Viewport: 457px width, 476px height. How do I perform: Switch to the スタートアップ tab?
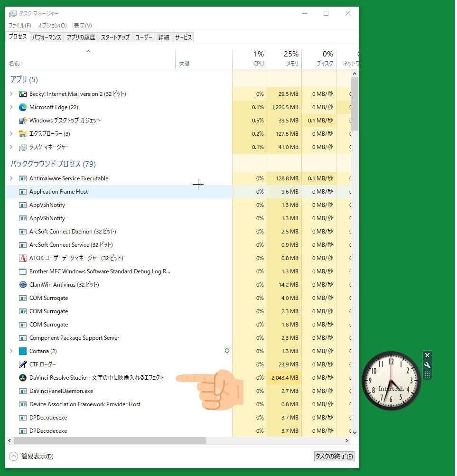(x=115, y=37)
